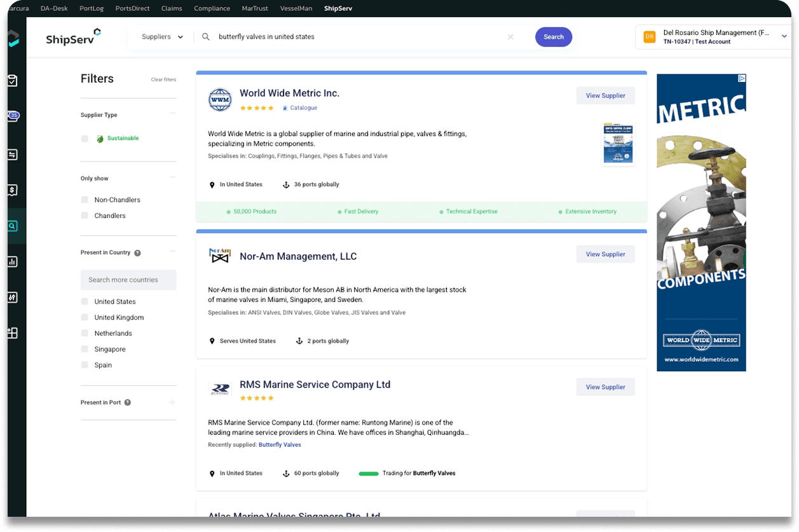The height and width of the screenshot is (532, 799).
Task: Open the Butterfly Valves recently supplied link
Action: pos(280,445)
